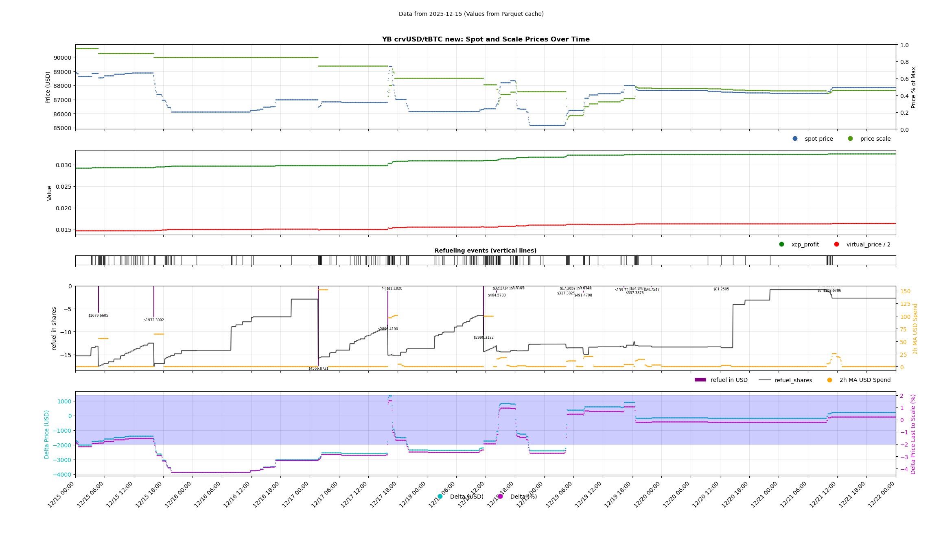Screen dimensions: 943x560
Task: Click the 2h MA USD Spend axis label
Action: tap(915, 329)
